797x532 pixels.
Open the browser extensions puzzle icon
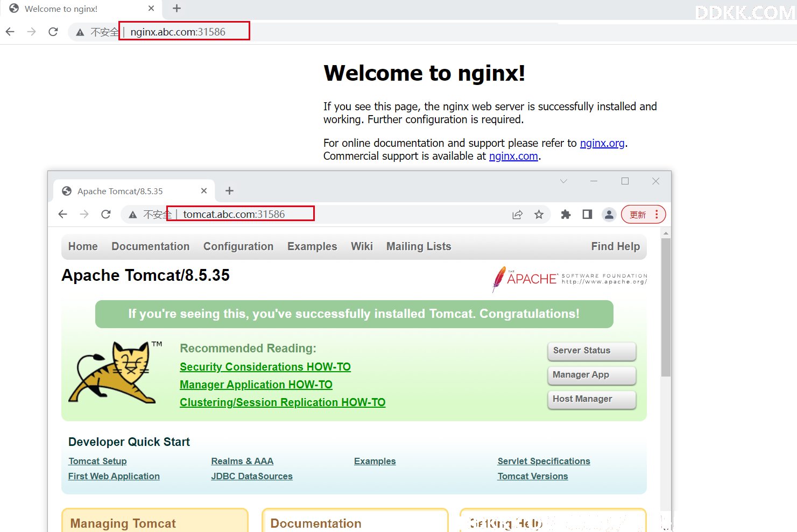coord(566,215)
